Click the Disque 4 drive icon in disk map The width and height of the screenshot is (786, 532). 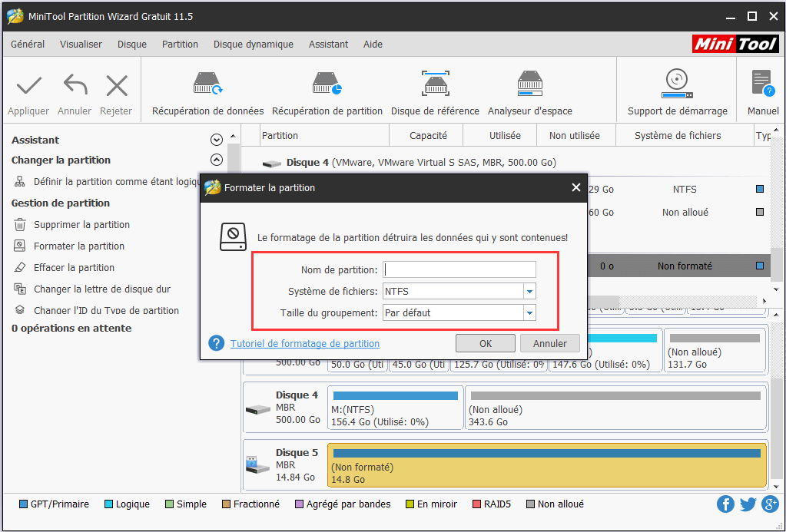point(257,409)
